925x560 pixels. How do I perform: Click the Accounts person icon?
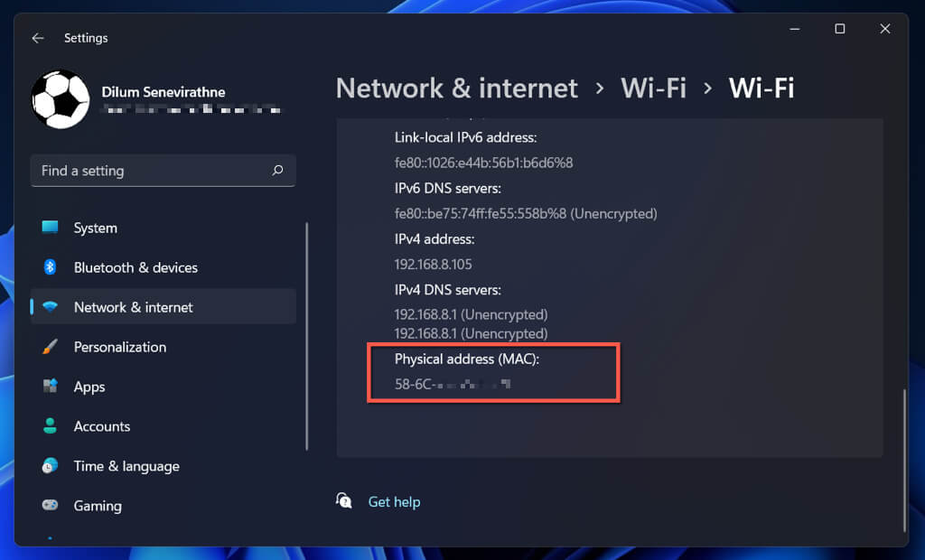point(51,426)
